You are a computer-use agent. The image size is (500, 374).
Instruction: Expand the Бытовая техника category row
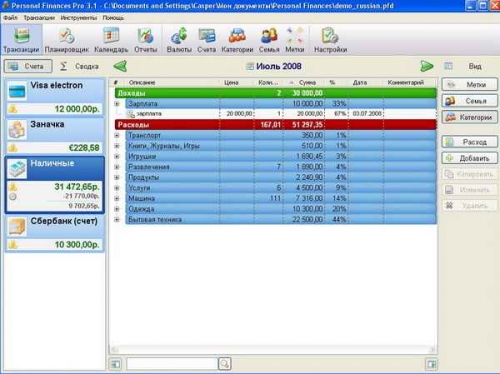(117, 219)
